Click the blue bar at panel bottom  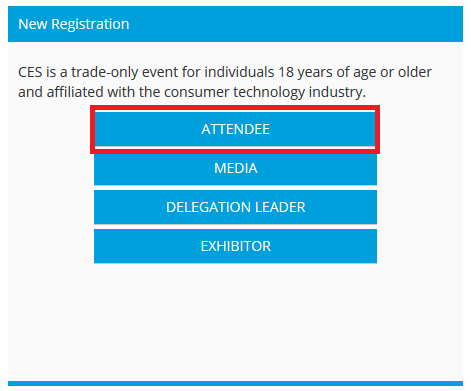pos(235,383)
